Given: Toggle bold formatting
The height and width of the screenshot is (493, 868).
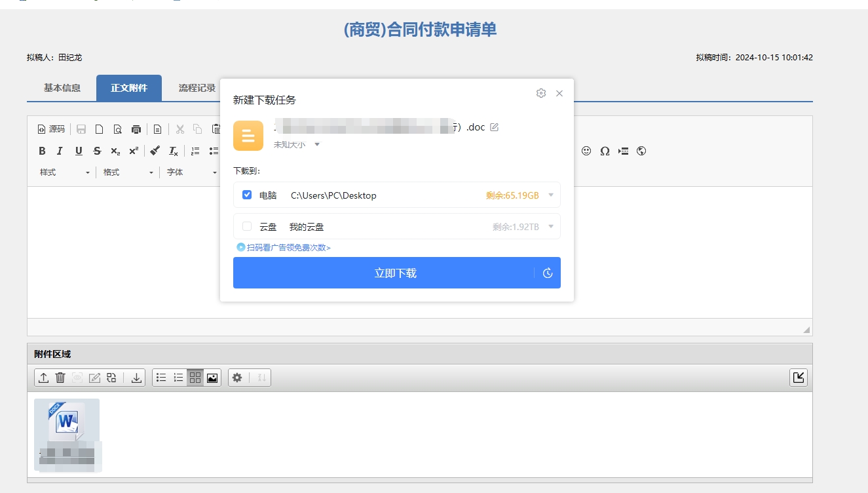Looking at the screenshot, I should pos(42,151).
